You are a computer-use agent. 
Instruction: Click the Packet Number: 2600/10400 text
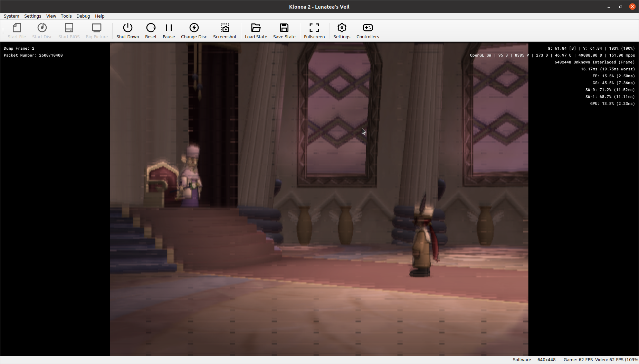pyautogui.click(x=33, y=55)
